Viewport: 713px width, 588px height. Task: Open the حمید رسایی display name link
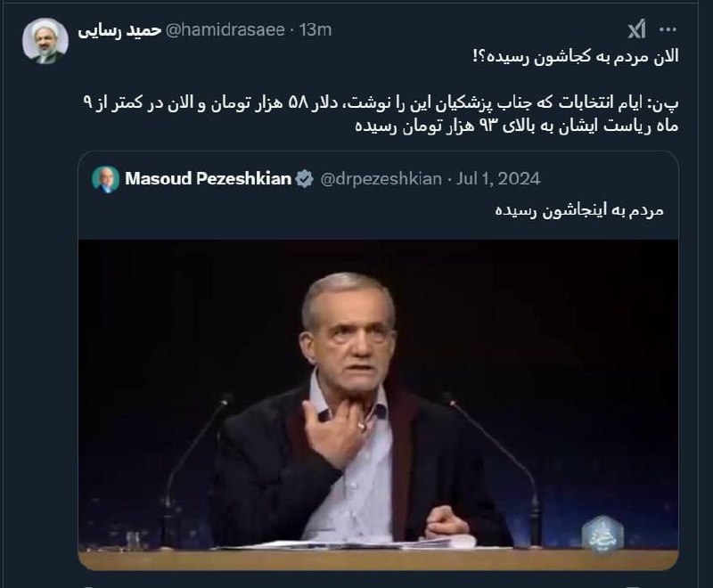119,30
